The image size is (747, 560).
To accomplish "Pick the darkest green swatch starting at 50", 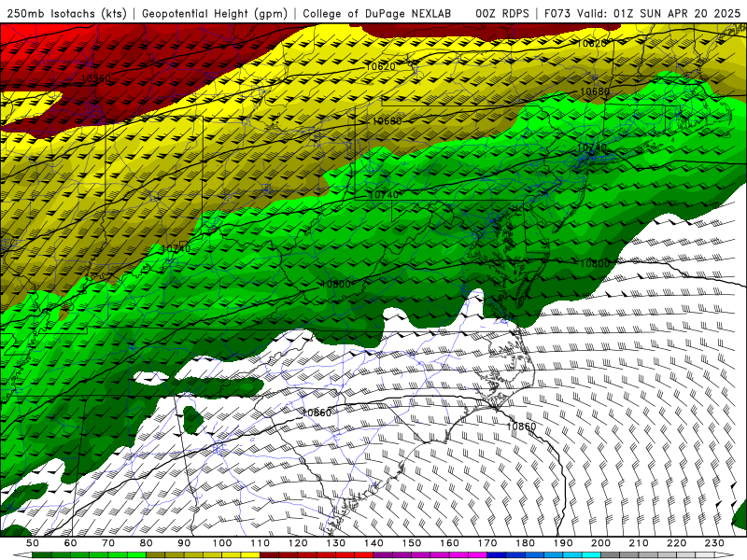I will click(42, 555).
